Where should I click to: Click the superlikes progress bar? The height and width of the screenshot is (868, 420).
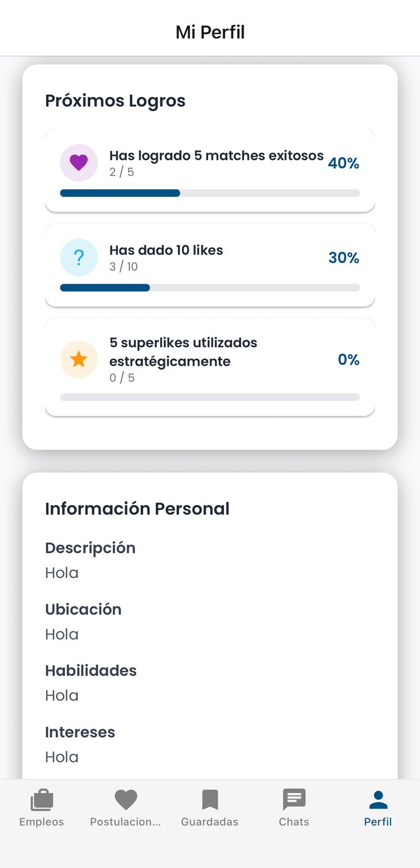point(210,397)
